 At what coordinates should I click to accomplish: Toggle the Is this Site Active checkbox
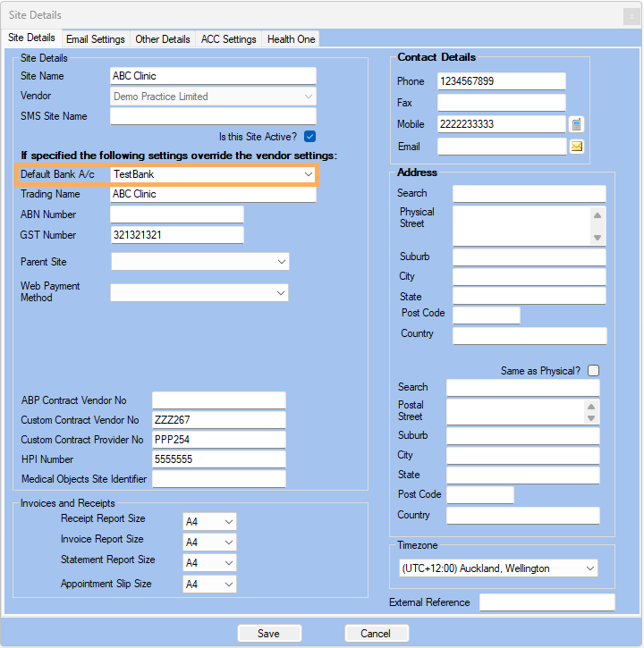pyautogui.click(x=309, y=136)
